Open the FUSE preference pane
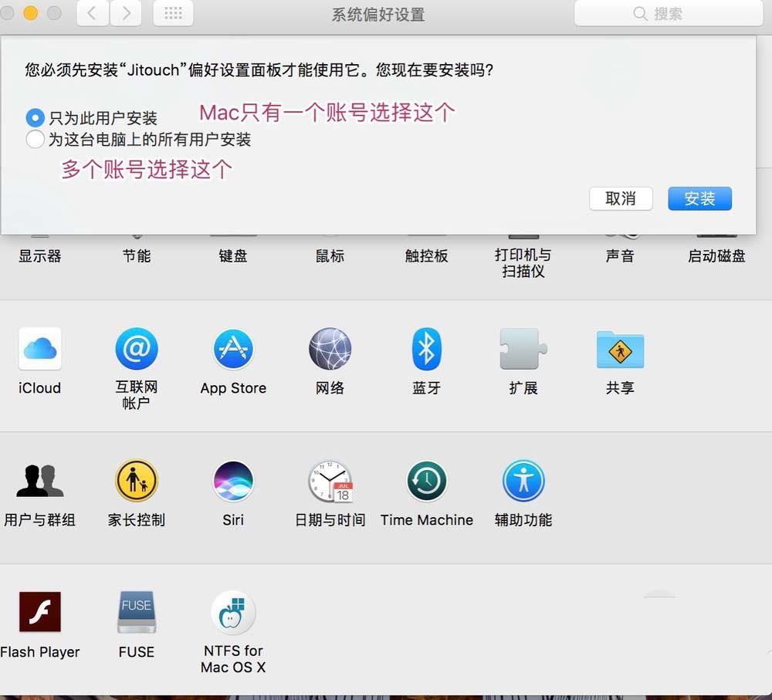 (136, 612)
